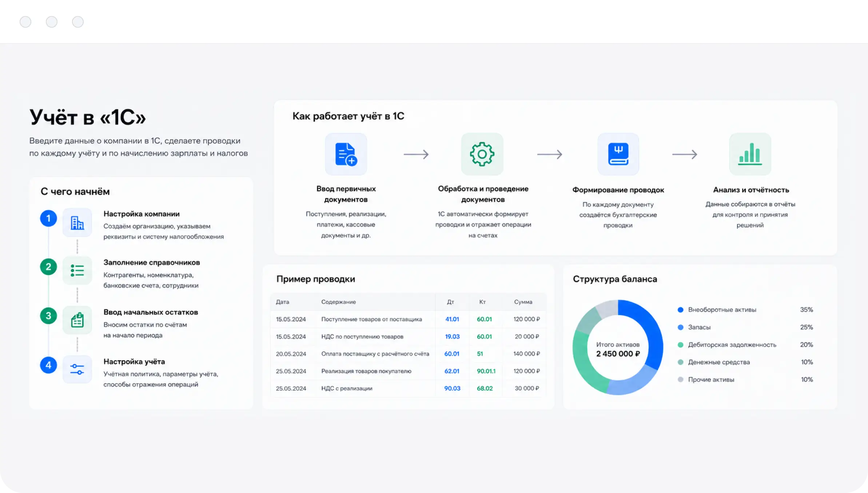Select the gear icon for Обработка и проведение документов

point(482,154)
